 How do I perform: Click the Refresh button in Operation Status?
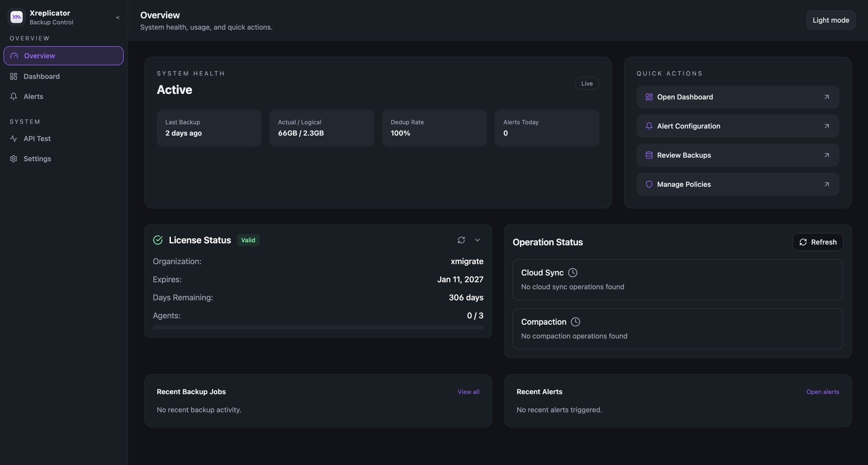(x=818, y=242)
